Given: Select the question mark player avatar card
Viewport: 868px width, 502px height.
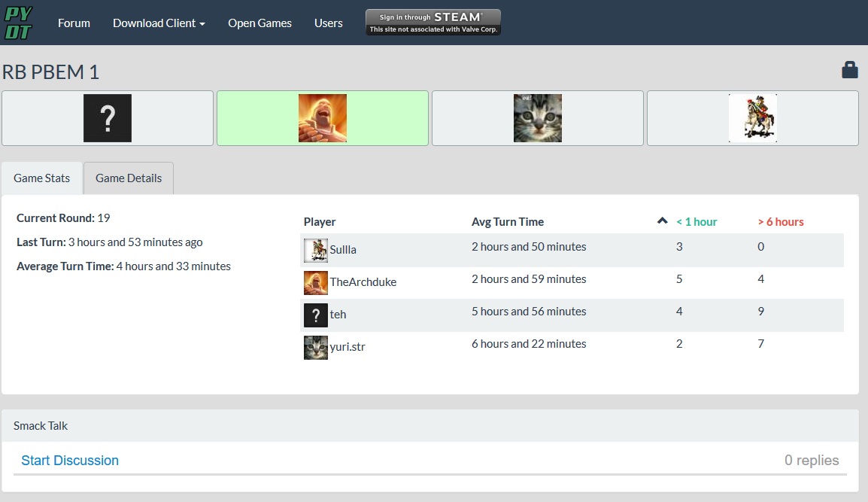Looking at the screenshot, I should click(108, 118).
